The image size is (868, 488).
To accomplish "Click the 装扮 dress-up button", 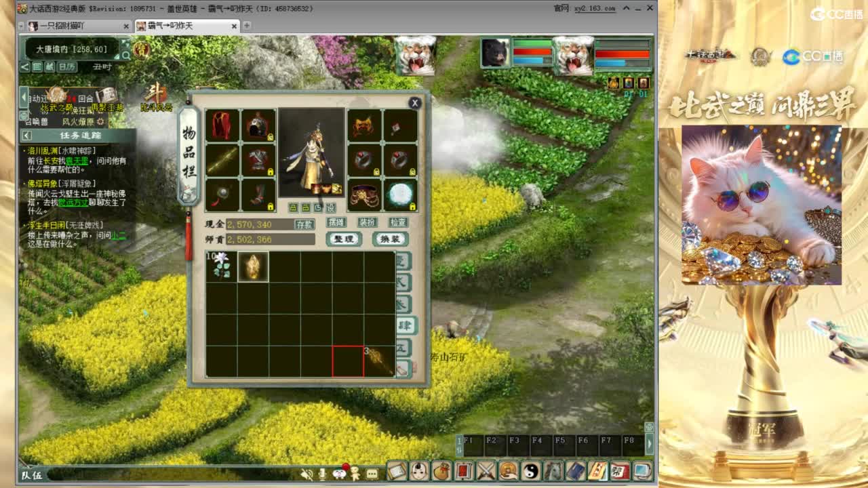I will 367,222.
